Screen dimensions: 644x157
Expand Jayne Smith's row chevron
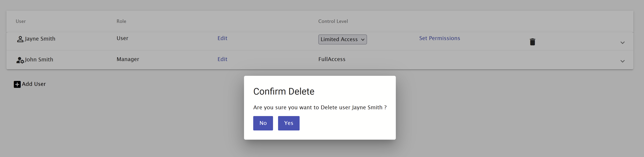point(622,43)
